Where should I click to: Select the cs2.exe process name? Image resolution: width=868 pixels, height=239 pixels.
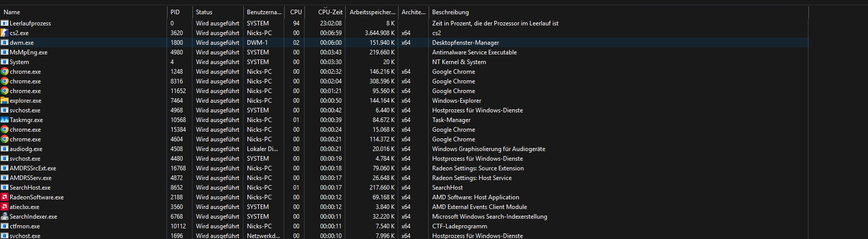[x=19, y=33]
